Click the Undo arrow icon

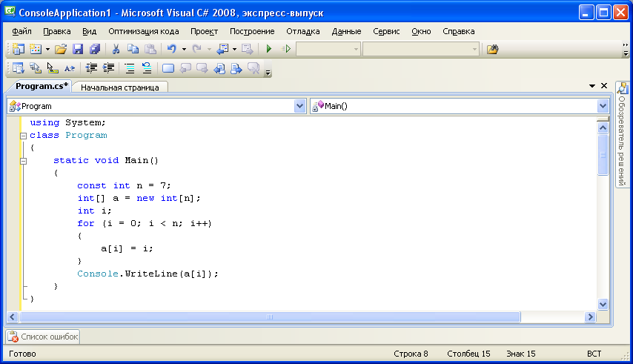click(171, 49)
